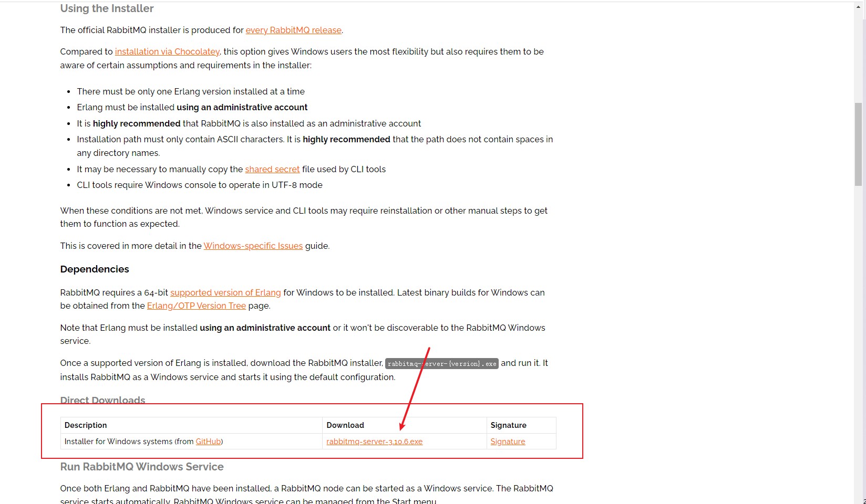Click the rabbitmq-server-{version}.exe code snippet
This screenshot has height=504, width=866.
(x=441, y=364)
